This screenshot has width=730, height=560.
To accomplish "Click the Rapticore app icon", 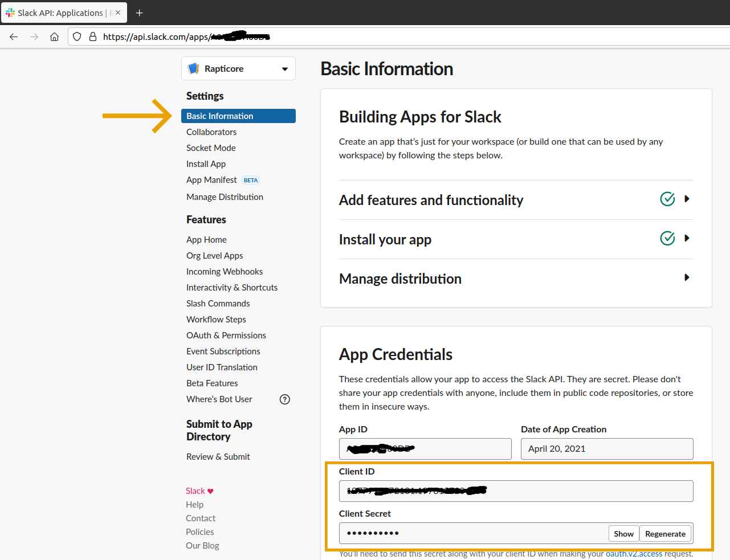I will tap(194, 68).
